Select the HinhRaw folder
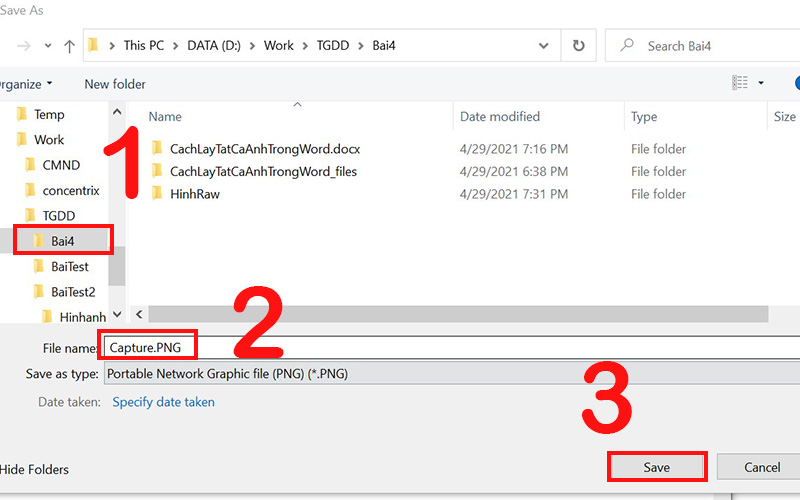This screenshot has height=500, width=800. (x=194, y=194)
